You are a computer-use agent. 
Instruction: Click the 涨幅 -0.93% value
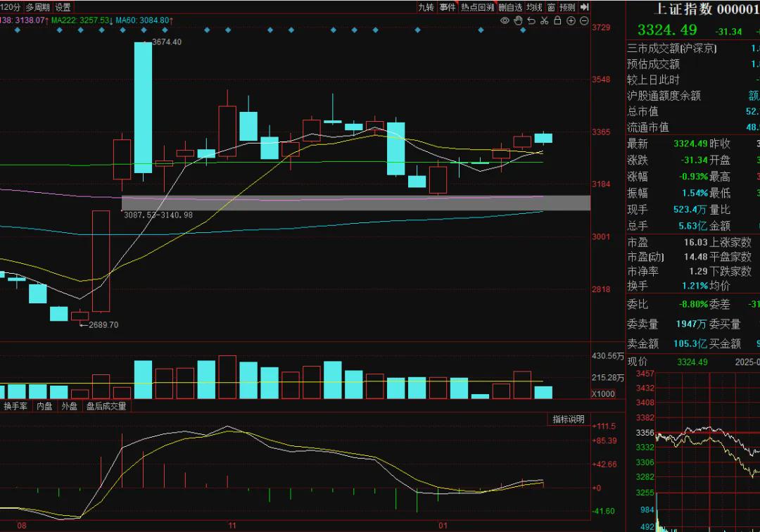tap(693, 177)
